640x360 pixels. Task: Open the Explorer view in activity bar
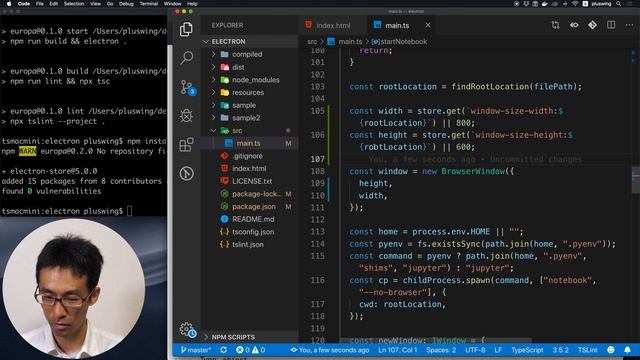pos(186,29)
